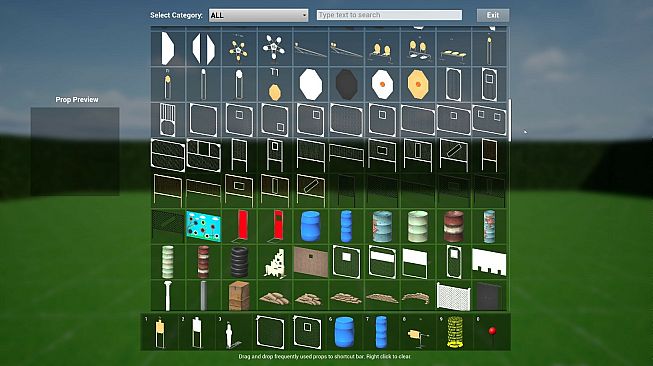Pick the white wall with bottom notches
Viewport: 653px width, 366px height.
[x=489, y=263]
